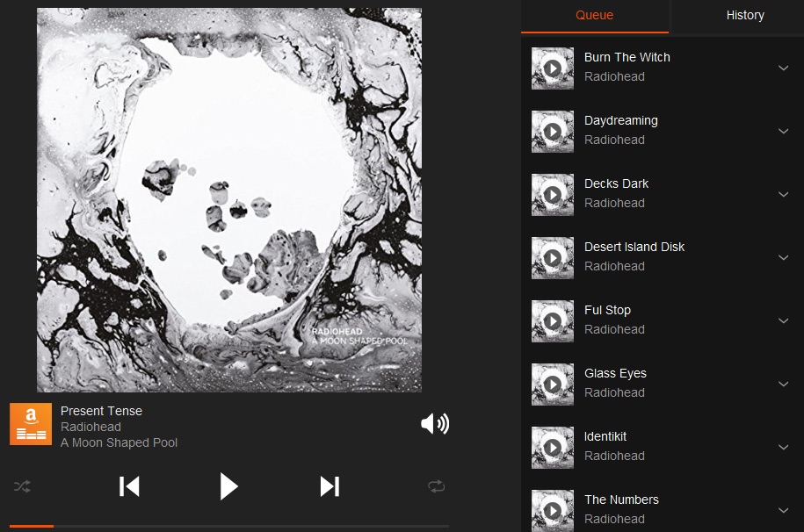Expand options for Ful Stop
Screen dimensions: 804x532
tap(783, 320)
